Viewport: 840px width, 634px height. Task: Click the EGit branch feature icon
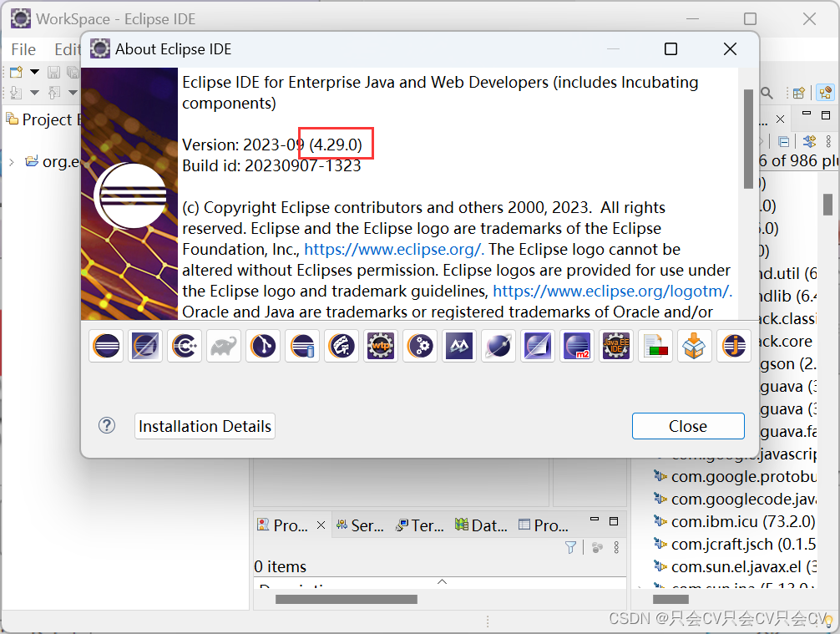pos(263,346)
